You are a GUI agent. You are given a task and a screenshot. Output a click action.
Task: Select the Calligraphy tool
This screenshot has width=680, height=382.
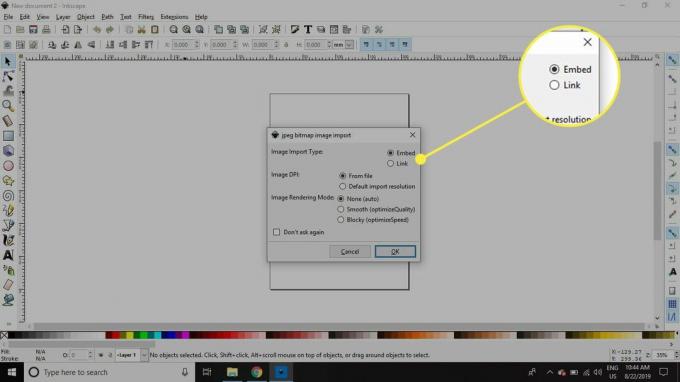pyautogui.click(x=8, y=240)
